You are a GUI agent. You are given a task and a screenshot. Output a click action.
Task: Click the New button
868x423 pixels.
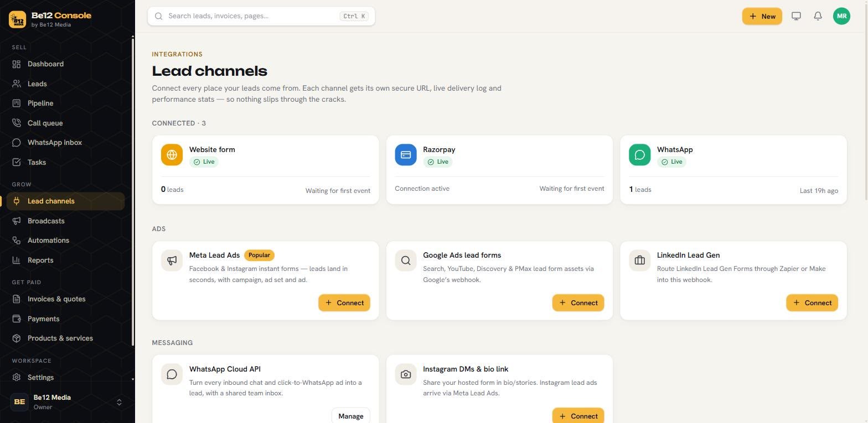(762, 16)
